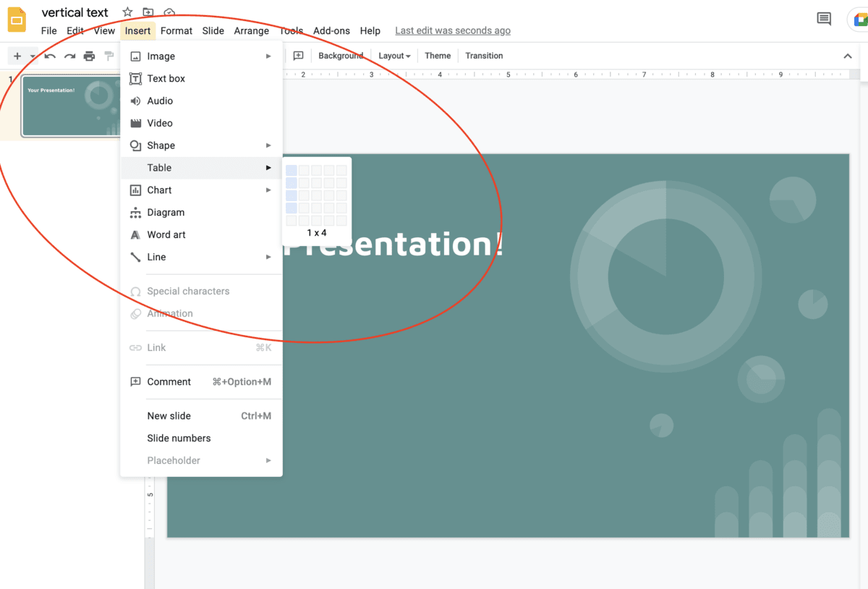Open the Tools menu

[x=292, y=31]
